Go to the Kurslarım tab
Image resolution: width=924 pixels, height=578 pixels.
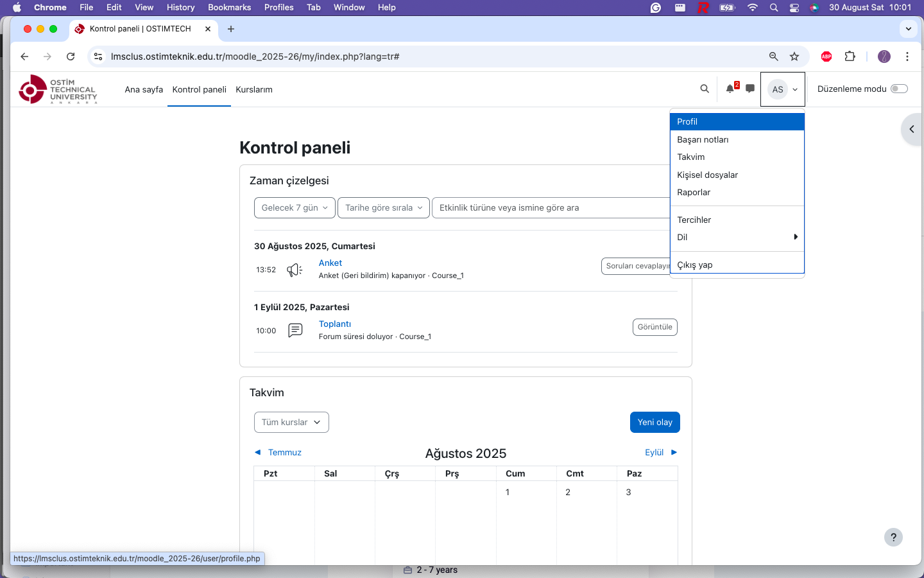[254, 90]
